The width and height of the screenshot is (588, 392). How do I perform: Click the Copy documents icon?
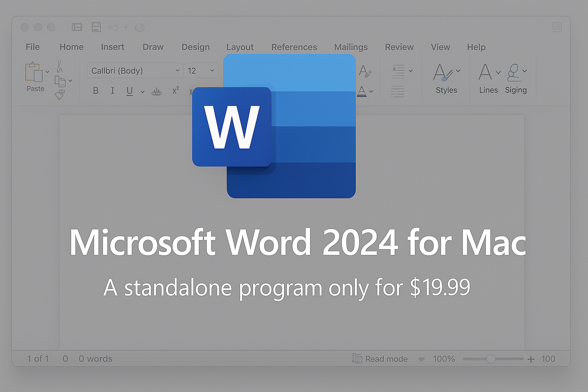click(60, 81)
